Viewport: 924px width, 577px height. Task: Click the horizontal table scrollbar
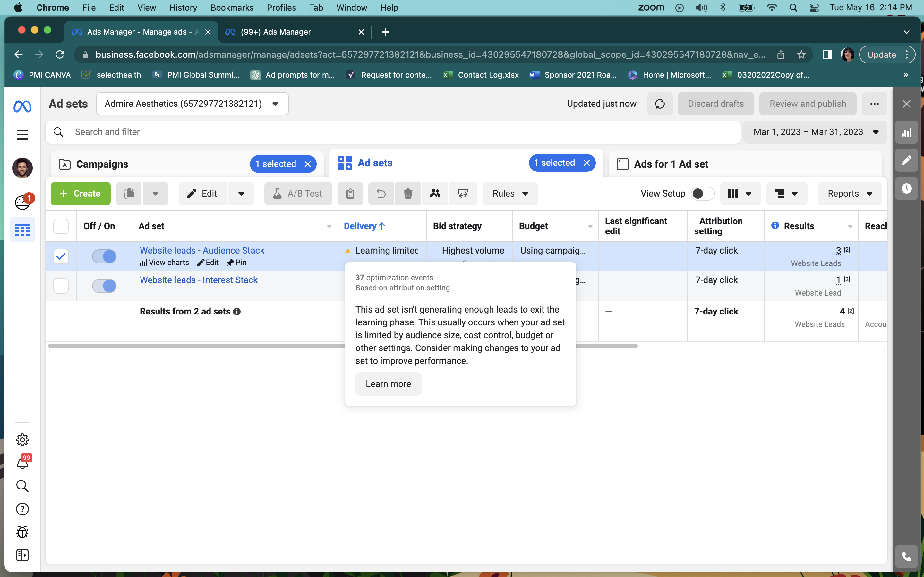[343, 346]
